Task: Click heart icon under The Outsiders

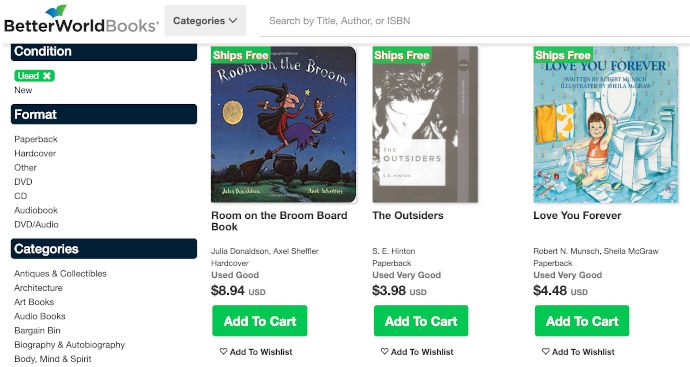Action: point(384,352)
